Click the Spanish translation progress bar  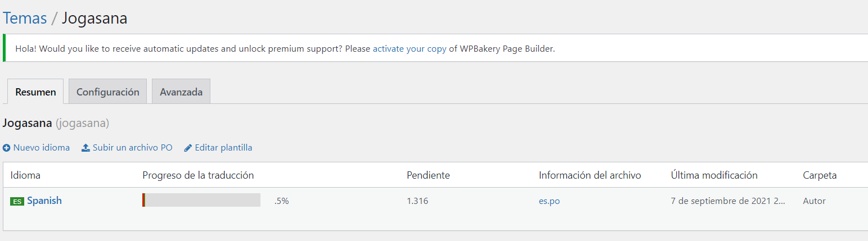tap(201, 200)
